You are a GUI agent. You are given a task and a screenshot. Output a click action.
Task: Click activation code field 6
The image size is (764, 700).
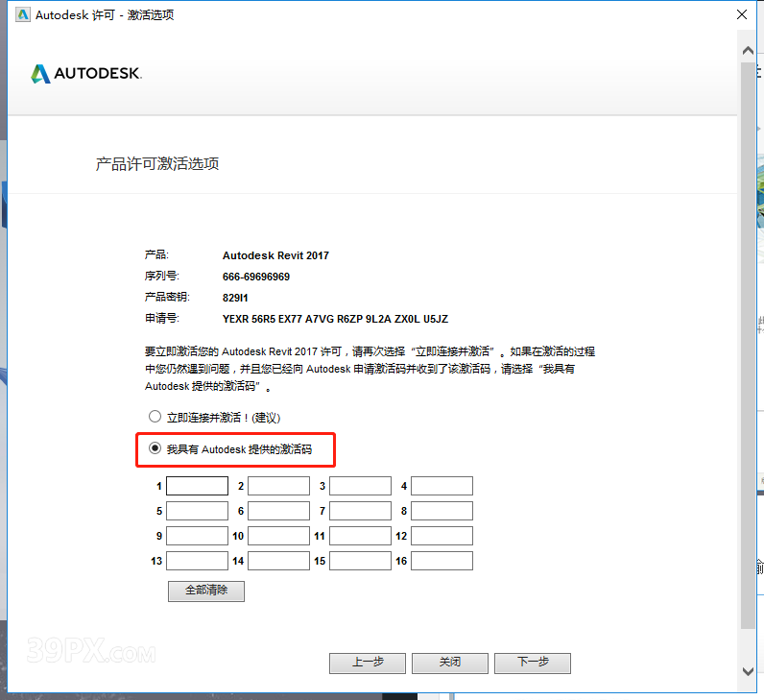pyautogui.click(x=278, y=511)
